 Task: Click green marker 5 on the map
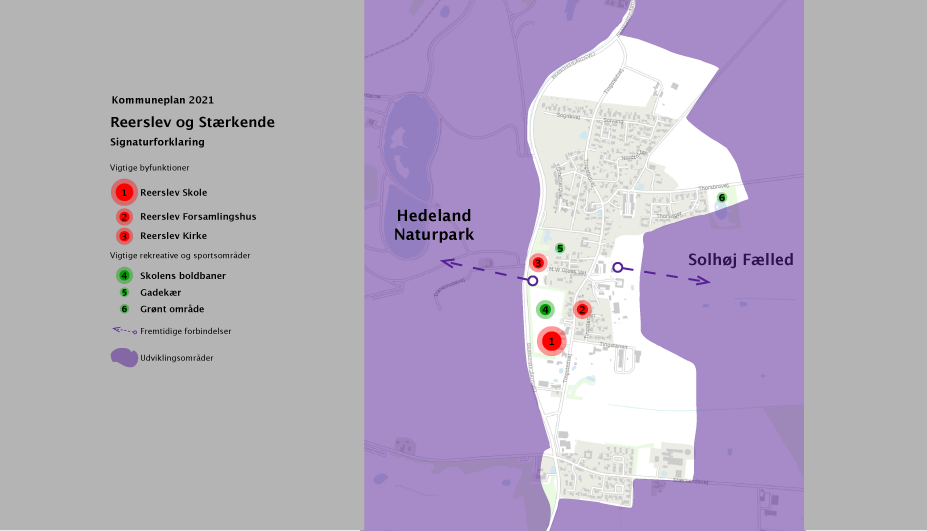560,248
